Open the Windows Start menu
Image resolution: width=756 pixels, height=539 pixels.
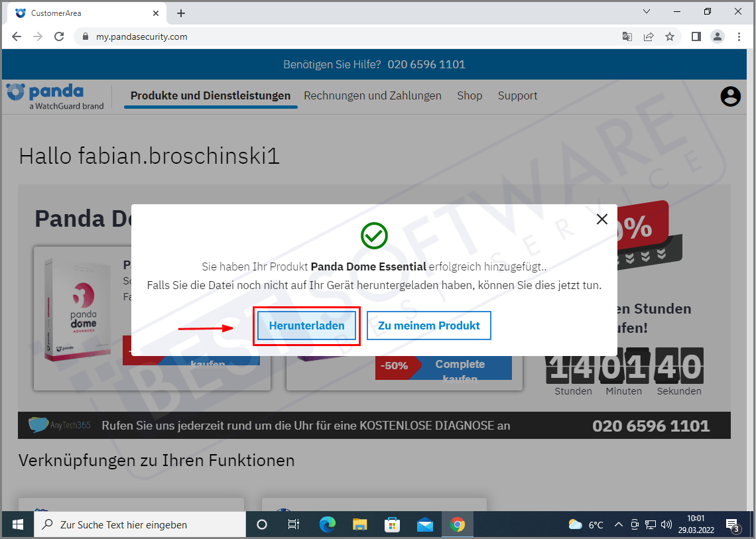[18, 524]
